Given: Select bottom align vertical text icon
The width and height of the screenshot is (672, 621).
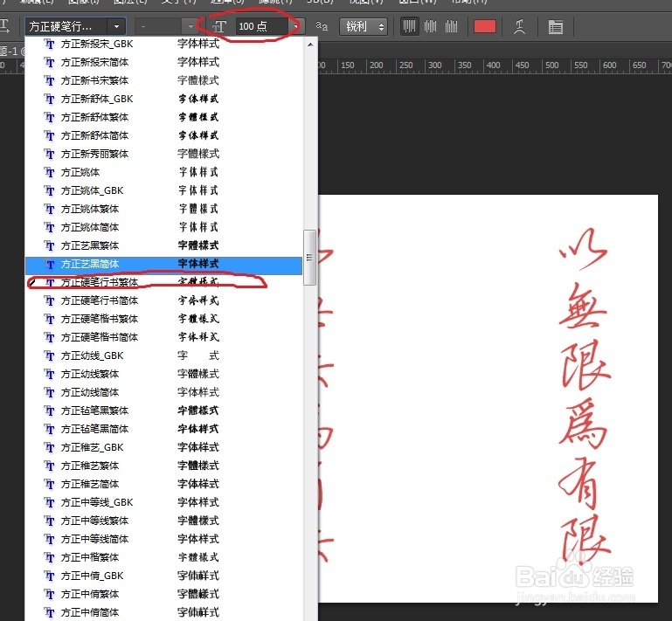Looking at the screenshot, I should [451, 26].
